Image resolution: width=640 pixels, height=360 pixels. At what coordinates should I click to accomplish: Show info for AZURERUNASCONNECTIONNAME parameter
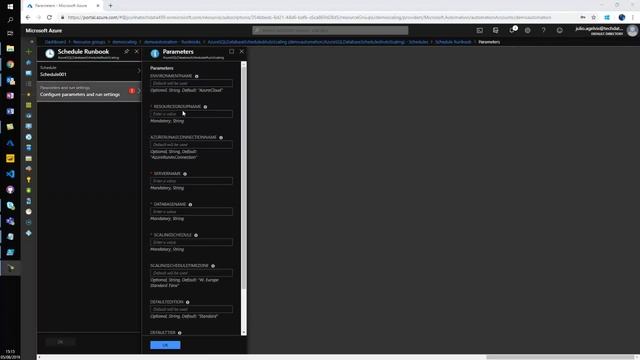click(x=221, y=138)
